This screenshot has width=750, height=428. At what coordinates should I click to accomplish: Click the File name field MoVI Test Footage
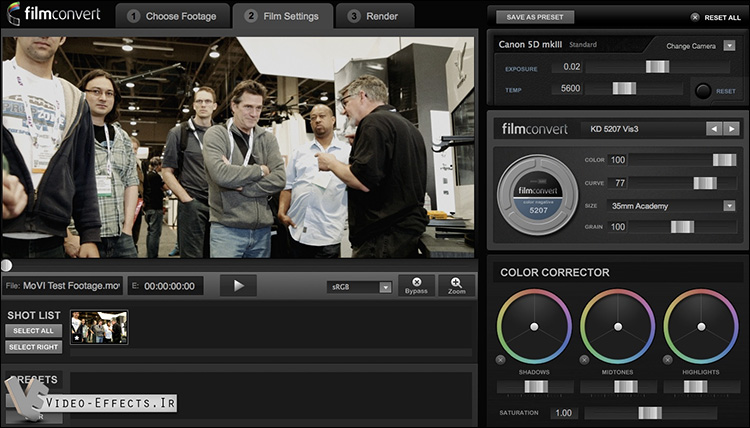63,286
